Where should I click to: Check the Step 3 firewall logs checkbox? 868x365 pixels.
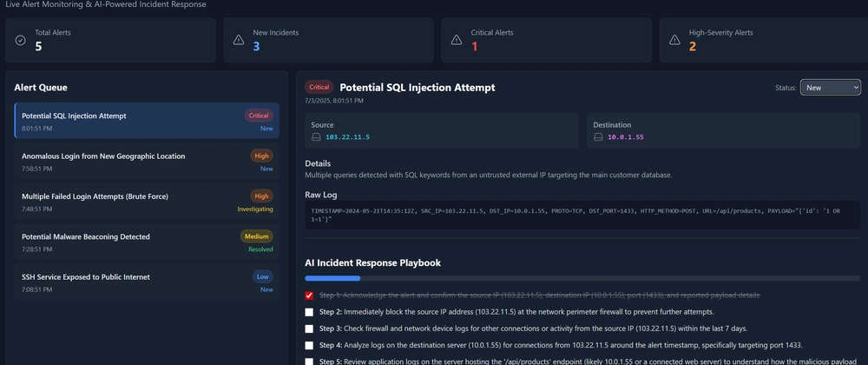pyautogui.click(x=309, y=328)
